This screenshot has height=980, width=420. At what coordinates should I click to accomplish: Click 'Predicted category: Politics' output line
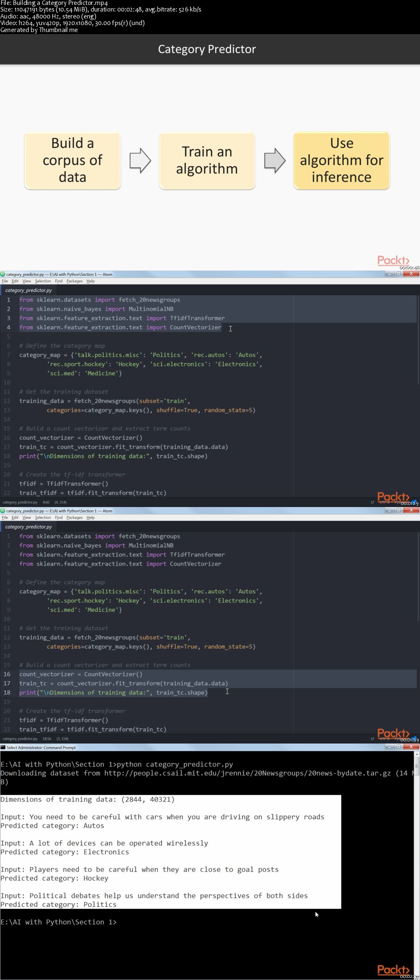59,904
